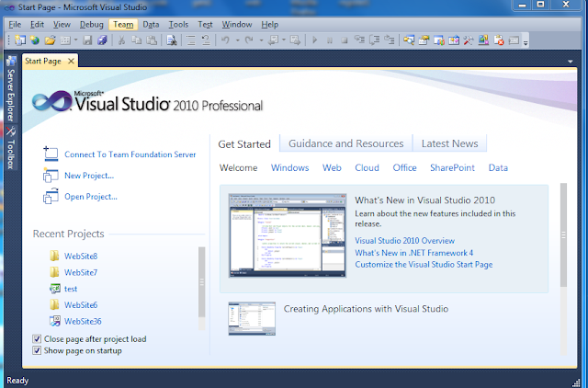Viewport: 588px width, 388px height.
Task: Click the Undo arrow icon
Action: (x=225, y=40)
